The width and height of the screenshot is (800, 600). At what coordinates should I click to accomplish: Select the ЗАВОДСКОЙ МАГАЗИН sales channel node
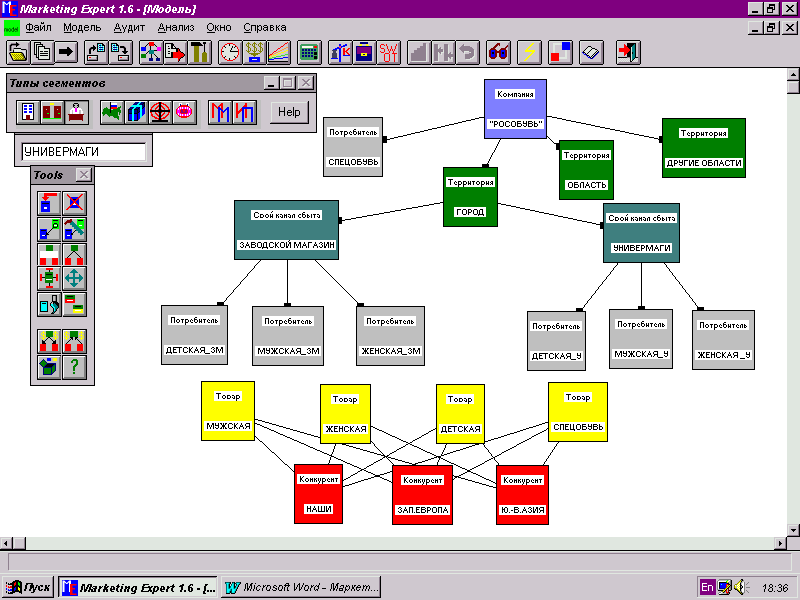287,230
